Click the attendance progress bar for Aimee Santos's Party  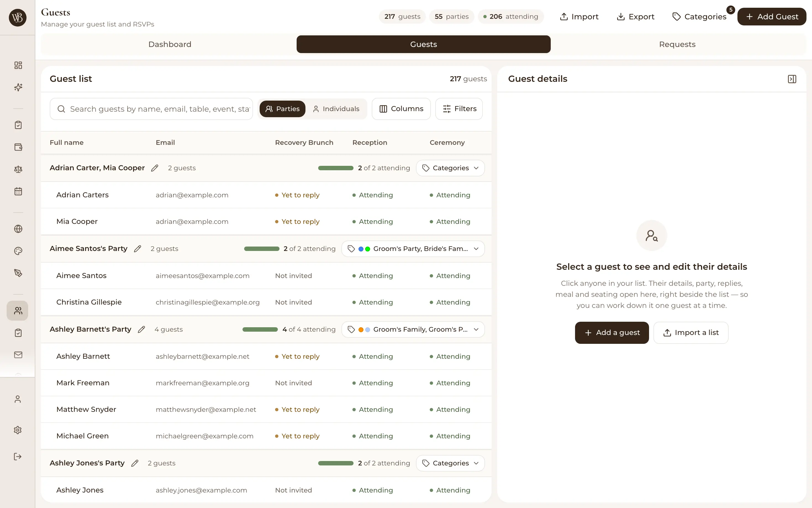point(262,249)
